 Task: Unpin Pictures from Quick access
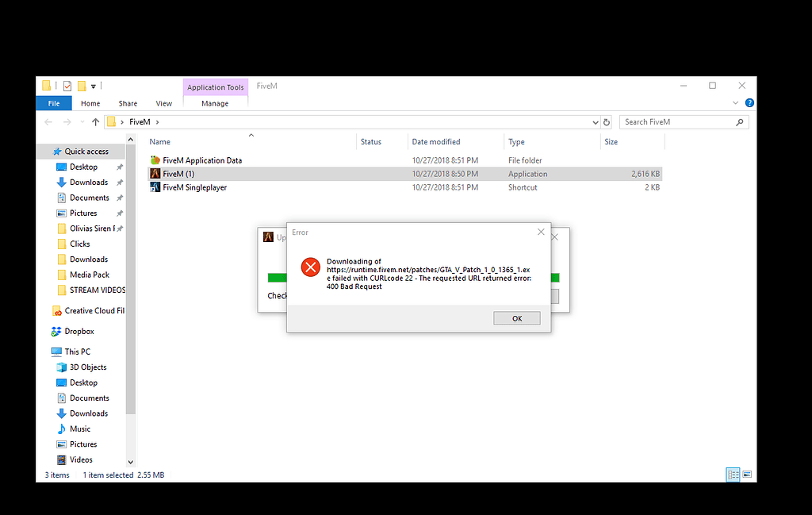click(119, 213)
